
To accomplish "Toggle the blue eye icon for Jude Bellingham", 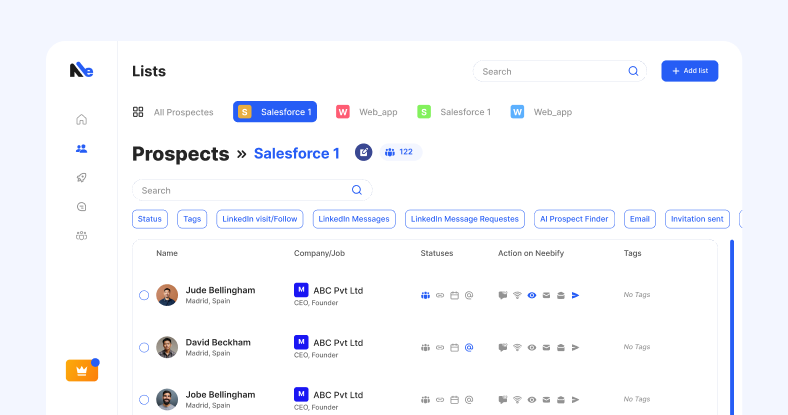I will pos(532,295).
